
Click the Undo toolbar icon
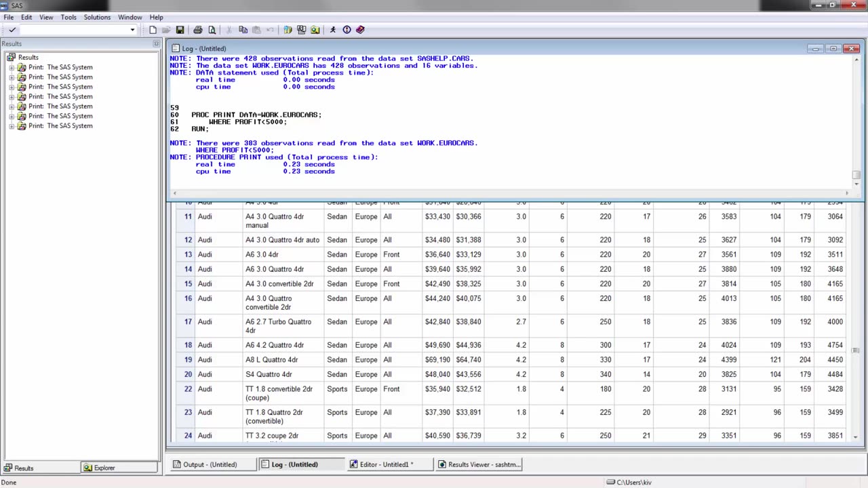point(270,30)
